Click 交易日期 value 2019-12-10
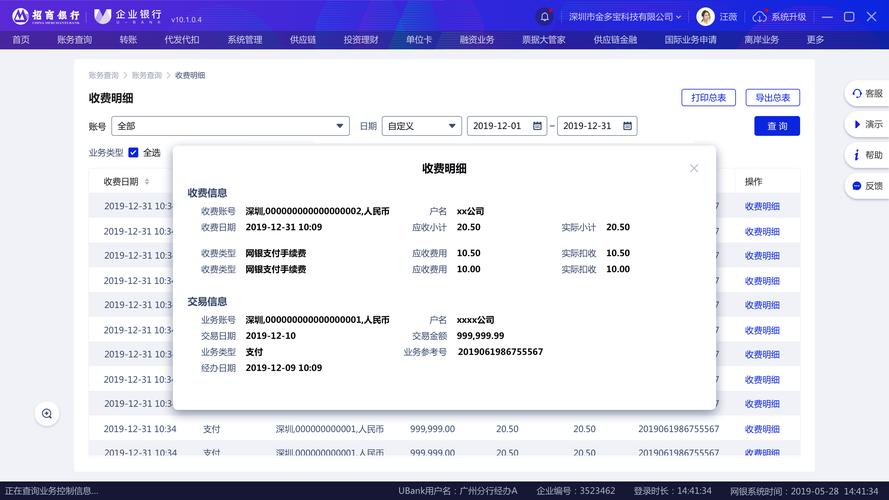 (x=270, y=336)
